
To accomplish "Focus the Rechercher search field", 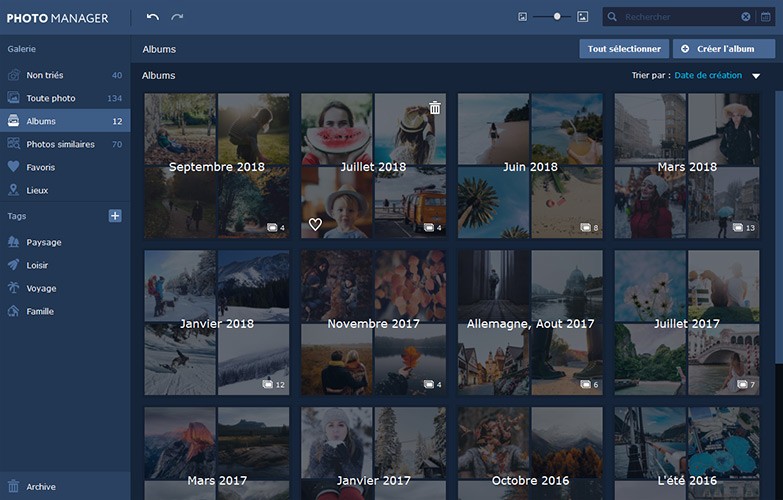I will point(679,17).
